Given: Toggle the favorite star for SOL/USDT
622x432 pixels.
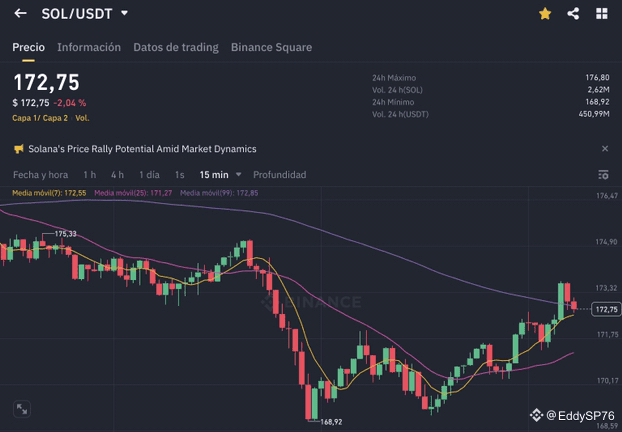Looking at the screenshot, I should coord(545,14).
